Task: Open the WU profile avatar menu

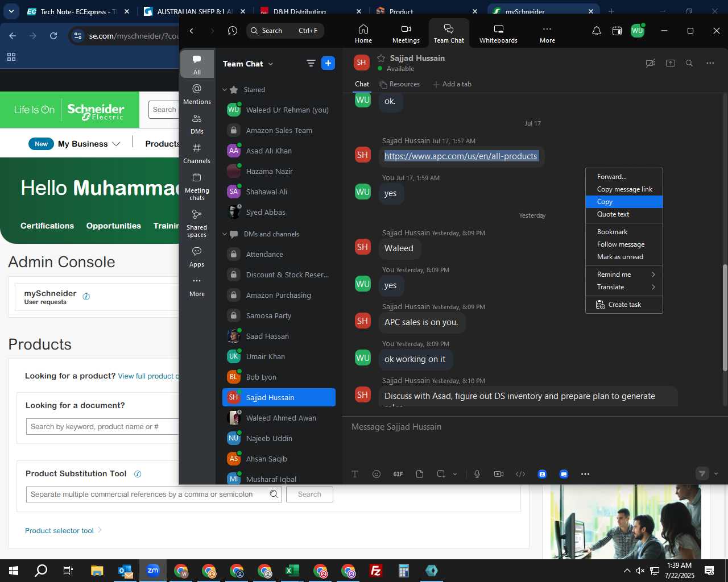Action: point(638,31)
